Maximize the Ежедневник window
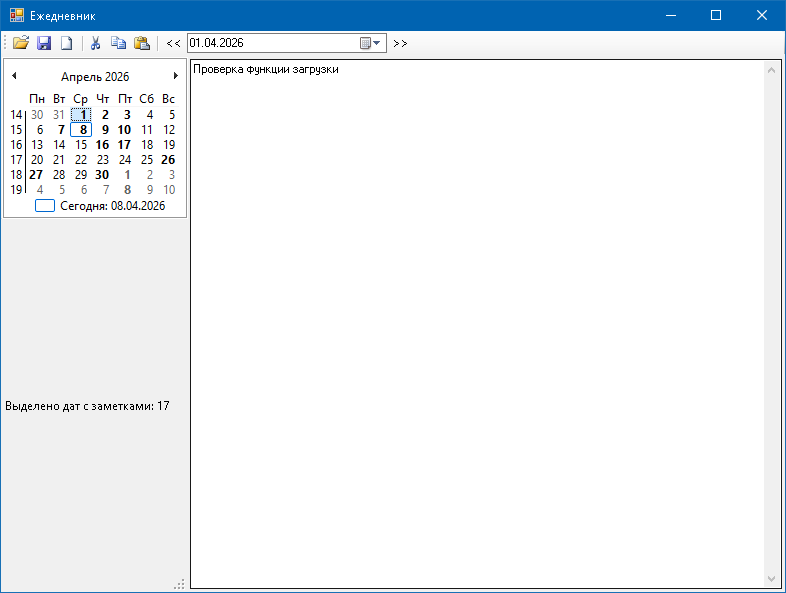The height and width of the screenshot is (593, 786). (x=716, y=15)
